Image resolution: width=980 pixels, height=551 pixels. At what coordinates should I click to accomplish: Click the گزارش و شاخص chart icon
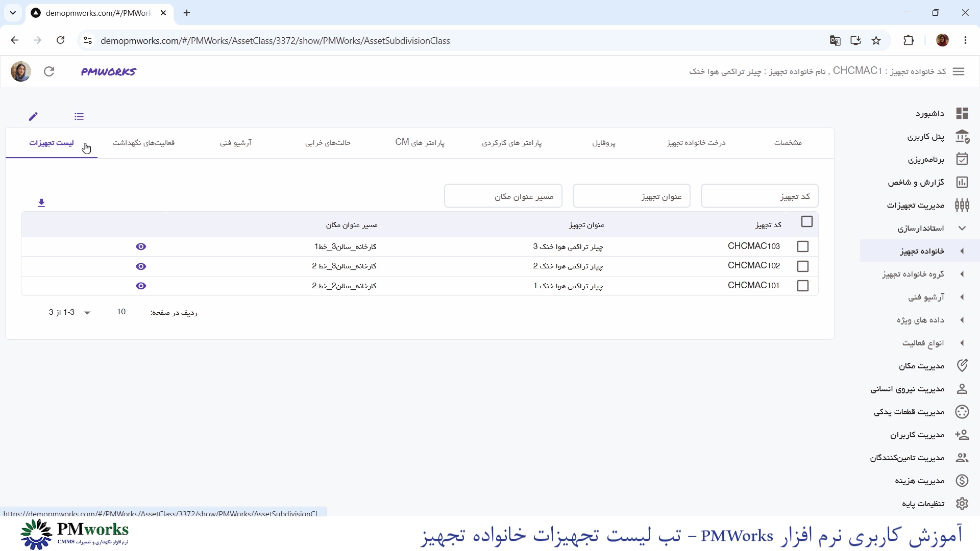[x=962, y=182]
